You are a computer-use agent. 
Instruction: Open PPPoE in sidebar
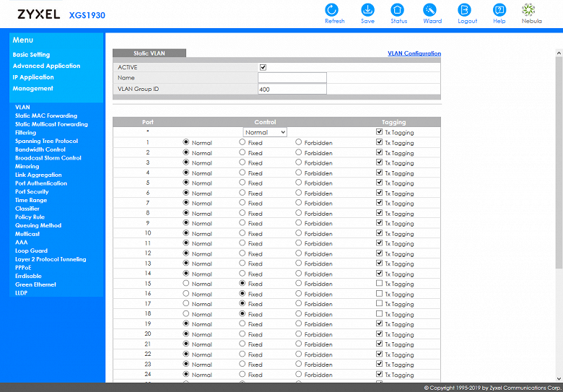point(23,267)
